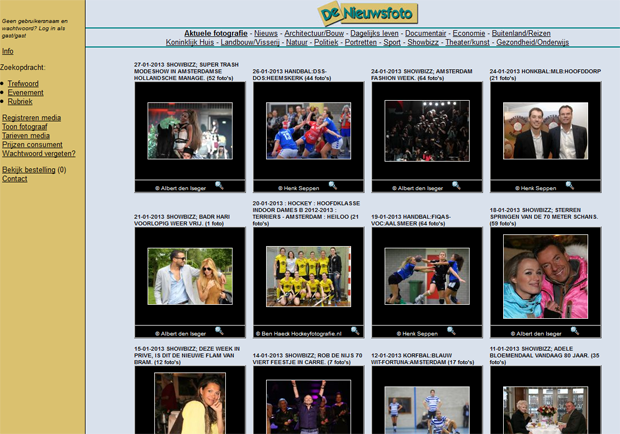
Task: Open Super Trash modeshow thumbnail
Action: click(x=190, y=131)
